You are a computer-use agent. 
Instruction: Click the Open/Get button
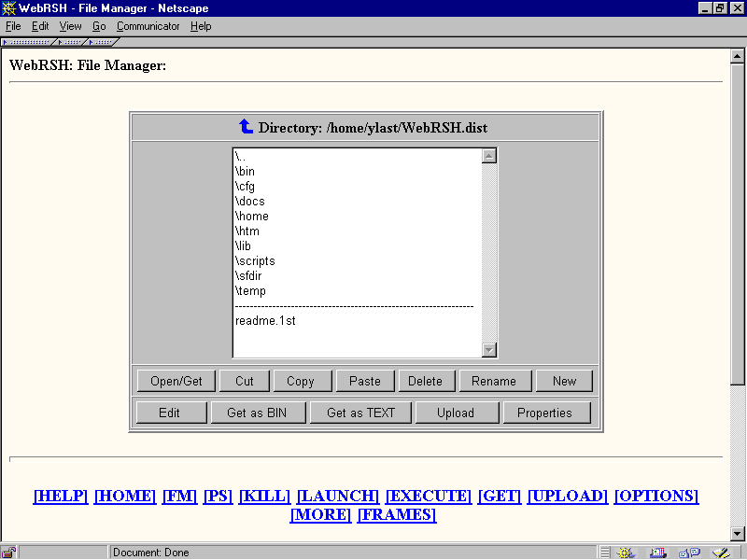(176, 381)
